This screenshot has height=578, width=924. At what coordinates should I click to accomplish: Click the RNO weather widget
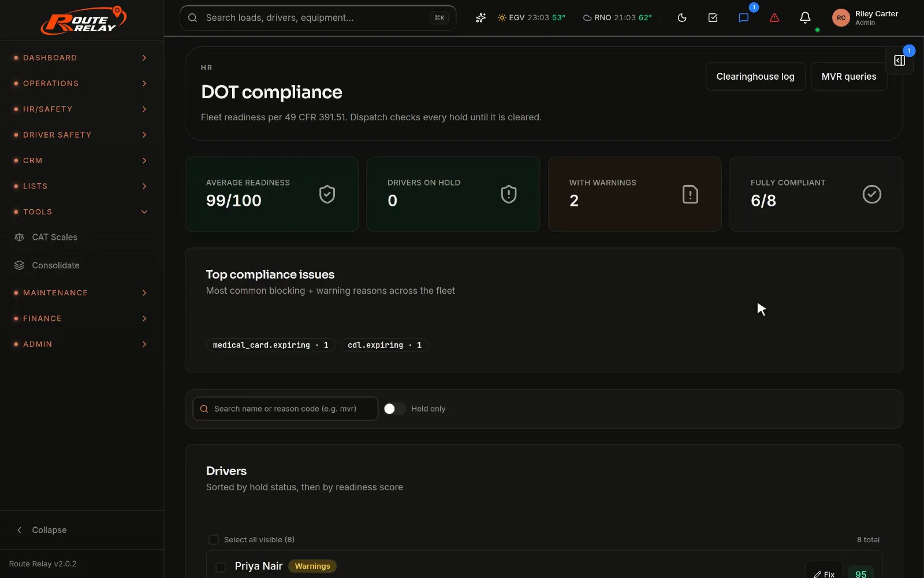[617, 18]
